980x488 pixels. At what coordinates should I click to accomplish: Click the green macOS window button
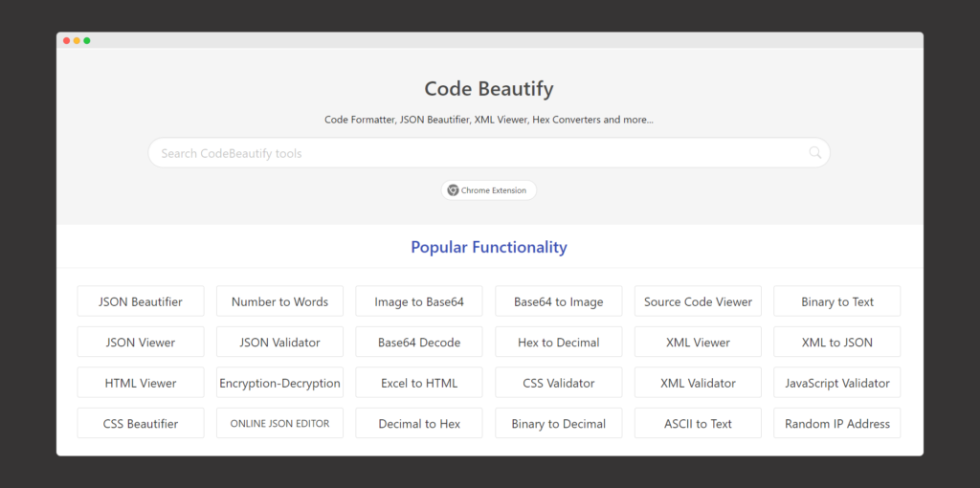[87, 40]
